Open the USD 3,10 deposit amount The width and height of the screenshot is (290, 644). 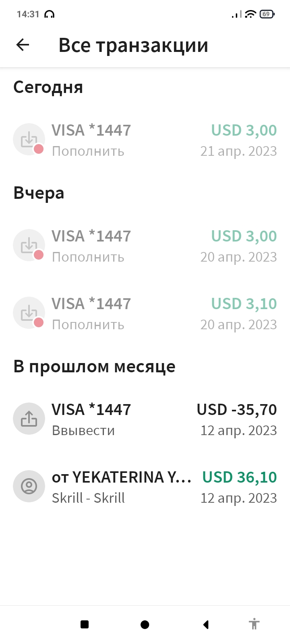point(244,304)
